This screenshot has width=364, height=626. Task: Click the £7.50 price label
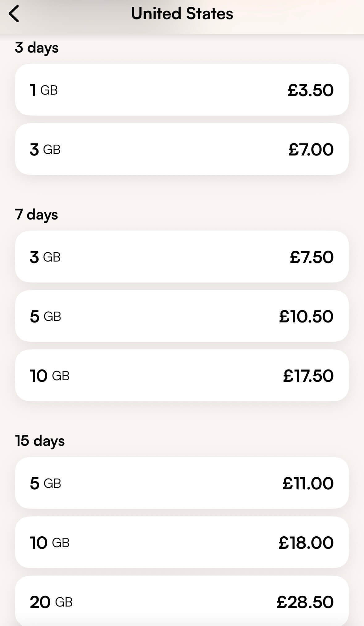click(x=312, y=257)
